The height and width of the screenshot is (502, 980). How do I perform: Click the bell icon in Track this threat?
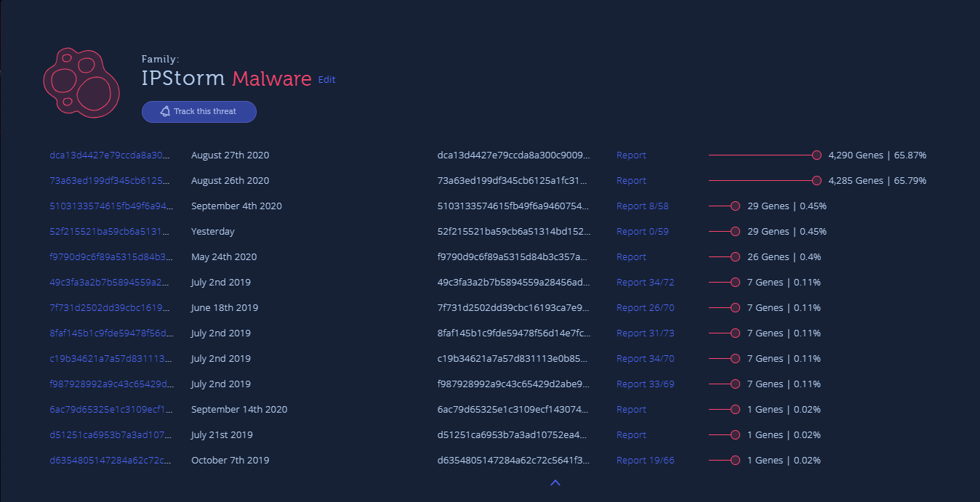pos(165,111)
